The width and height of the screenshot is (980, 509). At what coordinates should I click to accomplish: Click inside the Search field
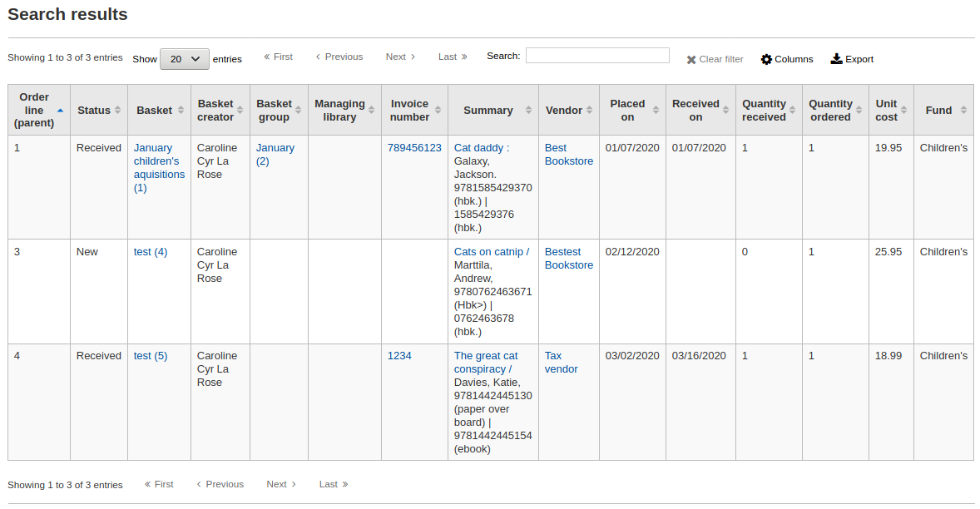click(596, 55)
